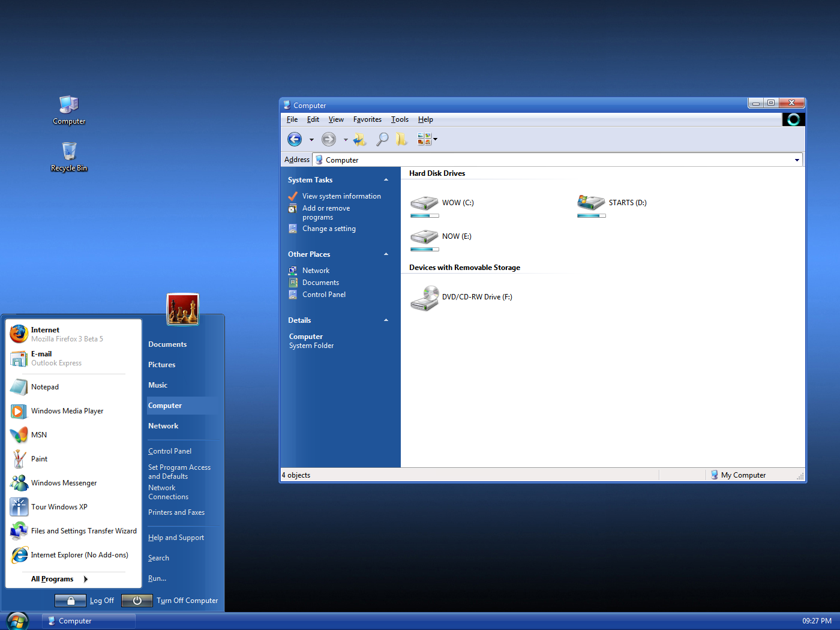This screenshot has height=630, width=840.
Task: Click the Log Off lock button
Action: (x=71, y=601)
